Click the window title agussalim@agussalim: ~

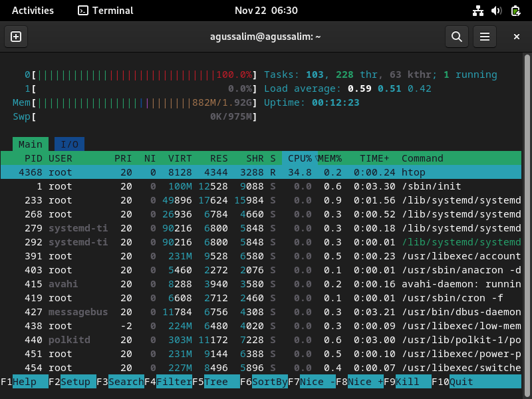265,37
